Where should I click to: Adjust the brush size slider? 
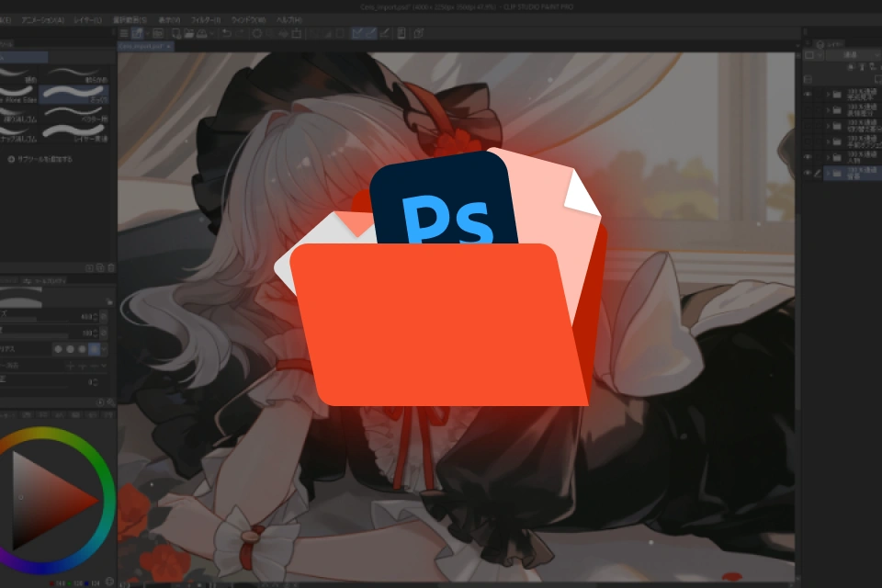point(34,321)
